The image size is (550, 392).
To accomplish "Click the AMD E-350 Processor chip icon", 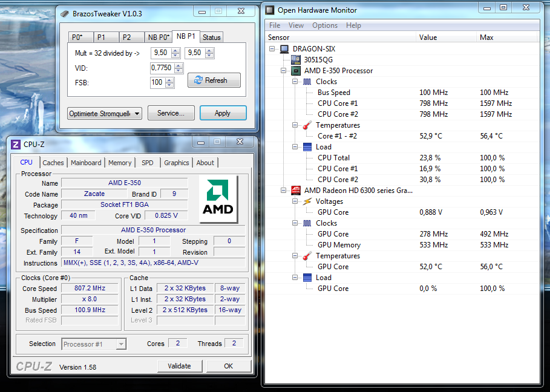I will 296,71.
